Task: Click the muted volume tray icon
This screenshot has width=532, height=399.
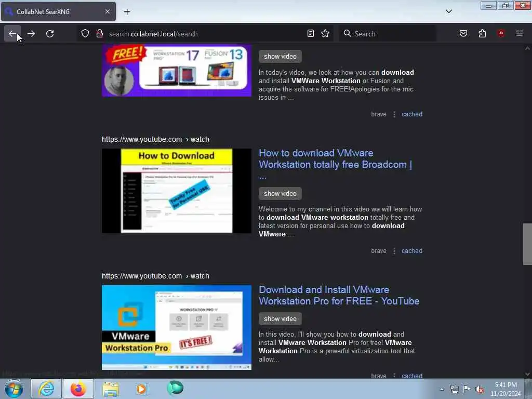Action: (x=480, y=390)
